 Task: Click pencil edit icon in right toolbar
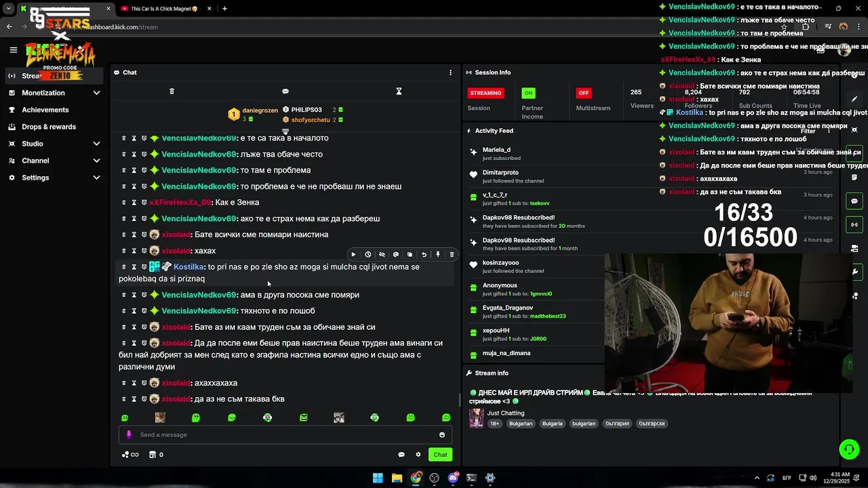pos(854,99)
